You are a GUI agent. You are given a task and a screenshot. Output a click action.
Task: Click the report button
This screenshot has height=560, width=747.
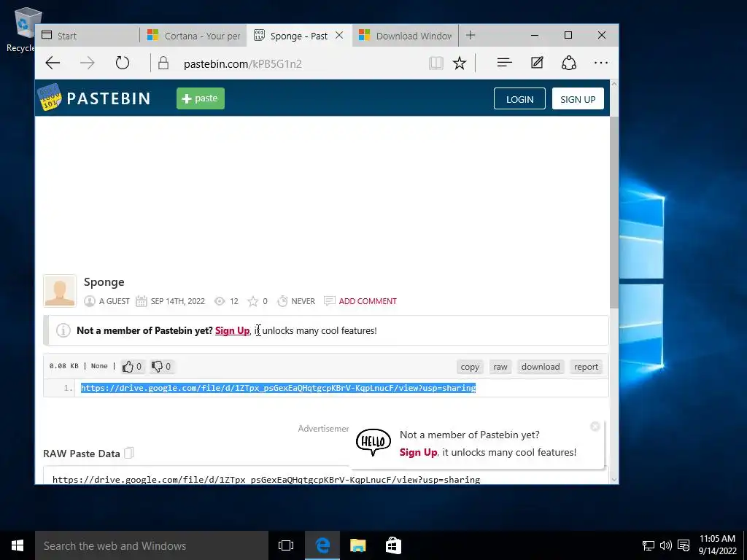(586, 367)
